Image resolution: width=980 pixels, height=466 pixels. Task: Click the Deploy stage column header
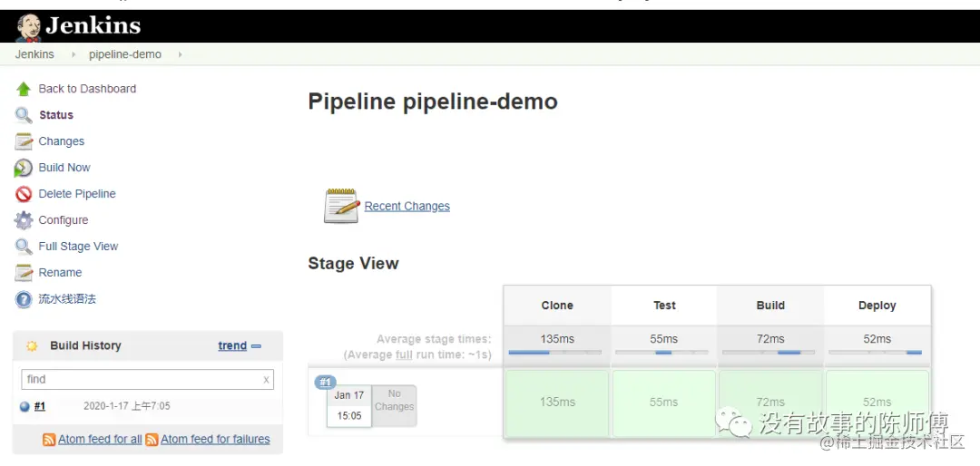[x=877, y=306]
